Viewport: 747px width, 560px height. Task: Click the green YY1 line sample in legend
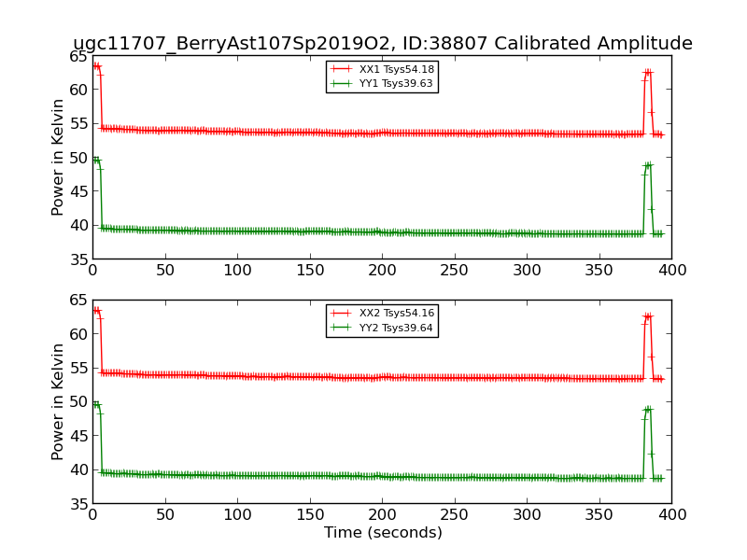click(342, 83)
